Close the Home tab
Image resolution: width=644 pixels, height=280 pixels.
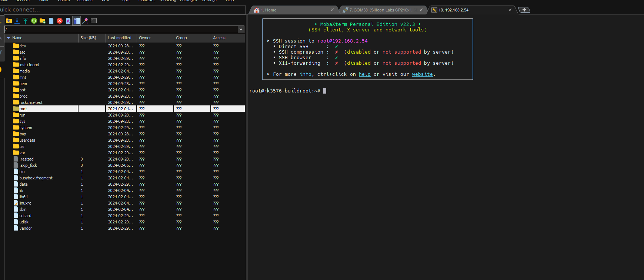[332, 10]
